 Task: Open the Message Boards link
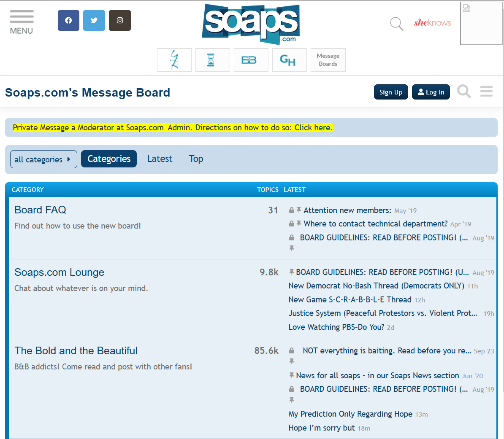click(328, 59)
